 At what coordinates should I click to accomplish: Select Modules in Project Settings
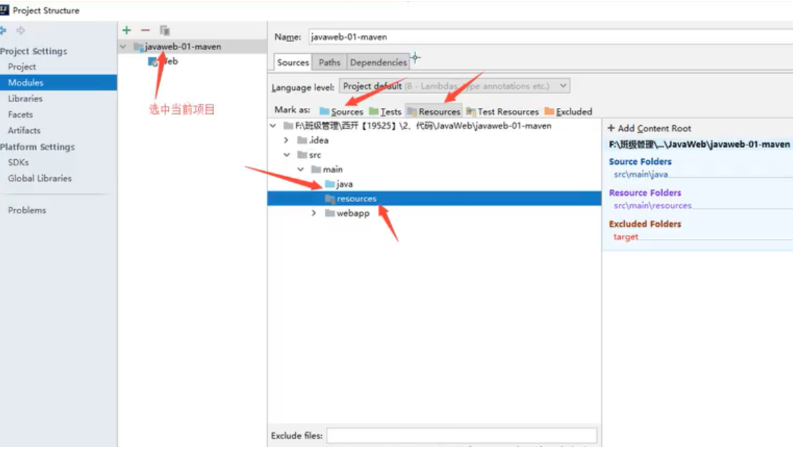click(x=58, y=83)
